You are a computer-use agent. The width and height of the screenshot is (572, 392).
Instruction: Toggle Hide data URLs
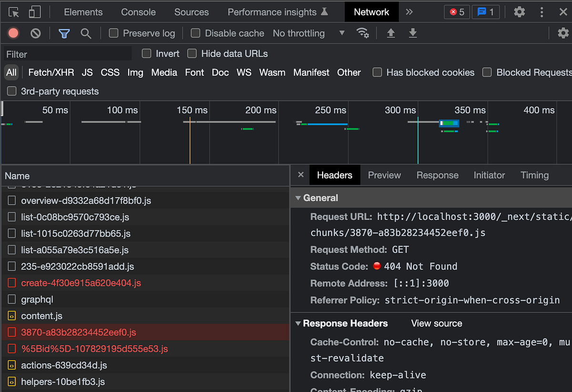(x=192, y=53)
